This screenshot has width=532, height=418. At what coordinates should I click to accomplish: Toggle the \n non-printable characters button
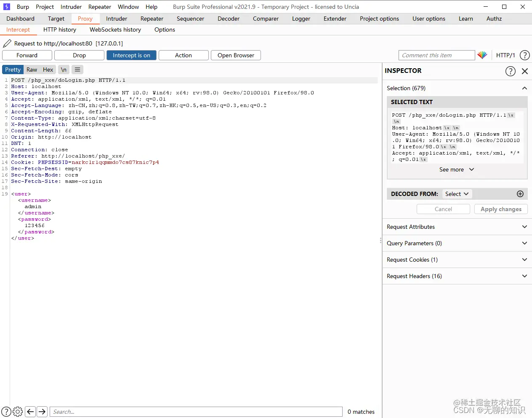click(64, 70)
